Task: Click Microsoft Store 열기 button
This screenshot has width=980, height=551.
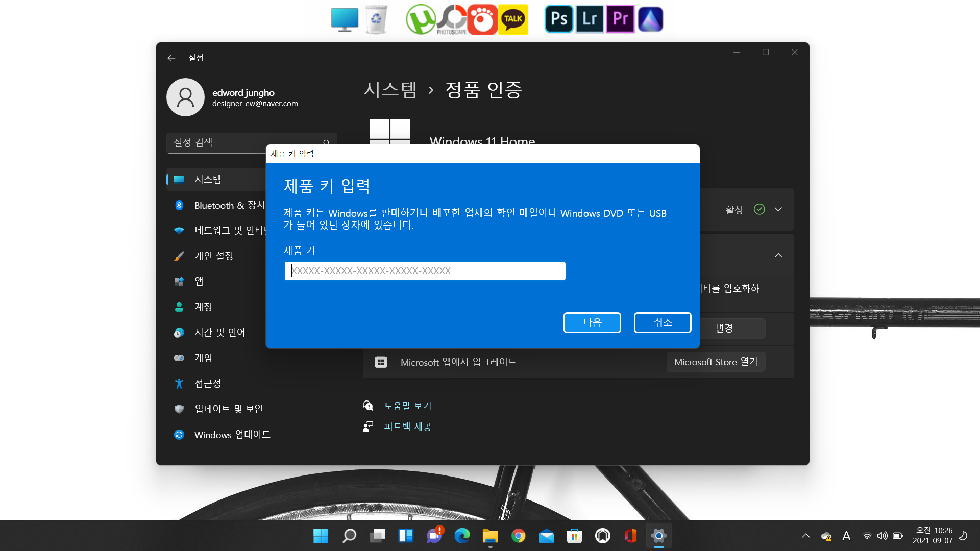Action: click(x=716, y=362)
